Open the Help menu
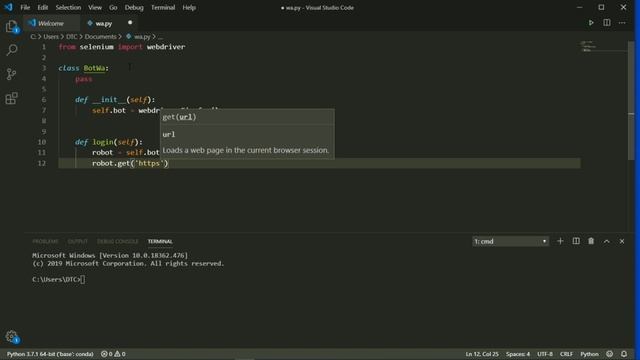 click(x=189, y=7)
